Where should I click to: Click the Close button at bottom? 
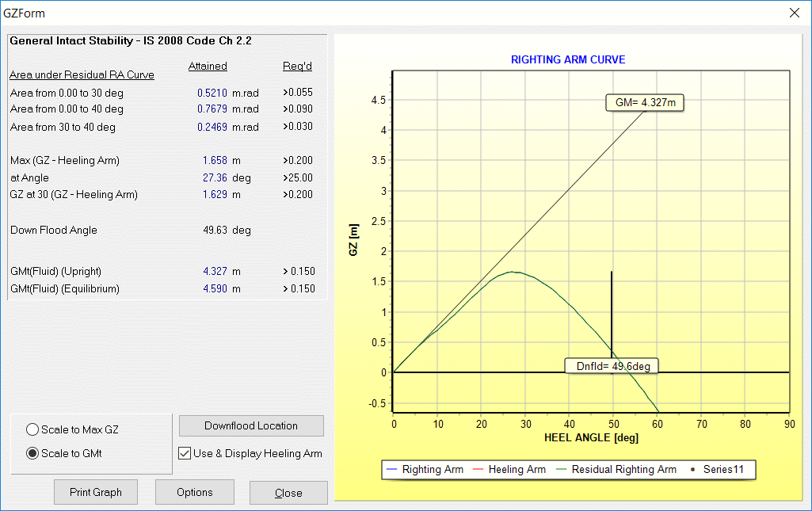click(288, 493)
